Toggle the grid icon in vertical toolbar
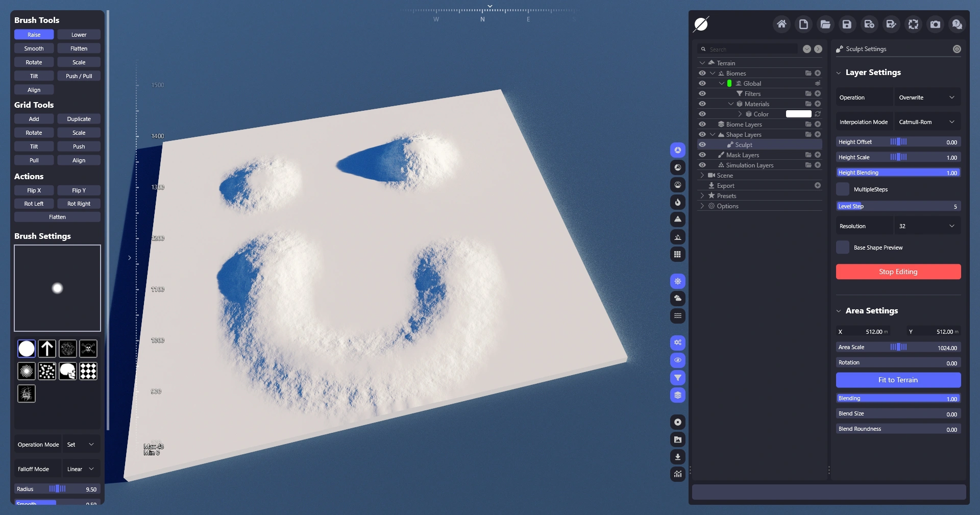 [x=678, y=254]
